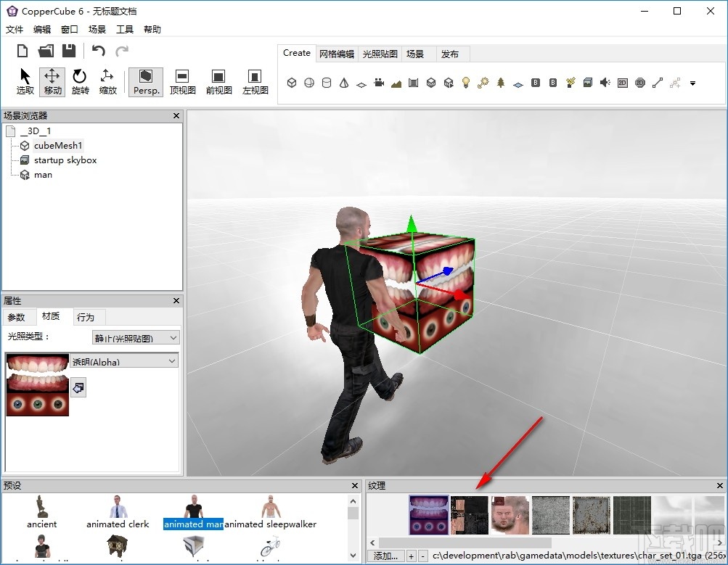Switch viewport to 顶视图 (Top view)
Screen dimensions: 728x565
click(x=182, y=82)
